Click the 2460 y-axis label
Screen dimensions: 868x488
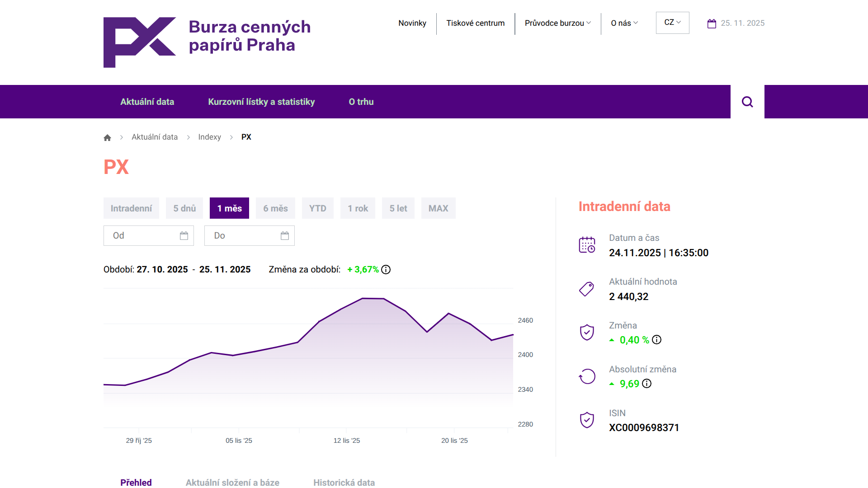pos(525,320)
